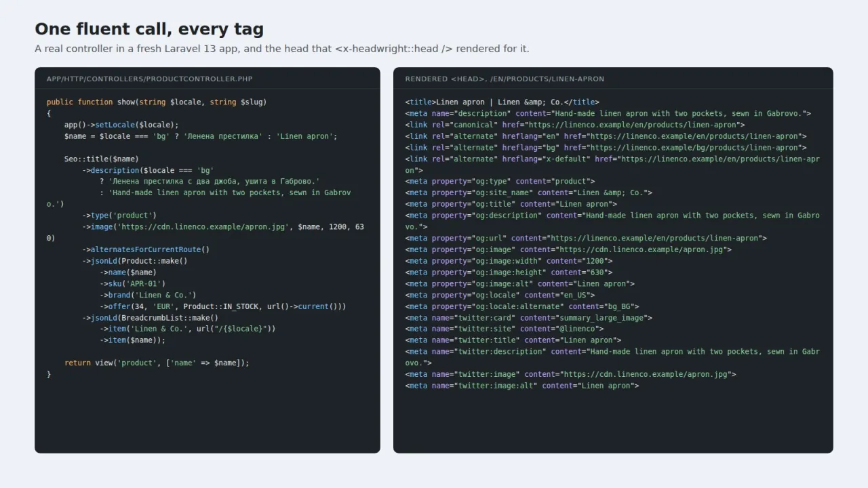Viewport: 868px width, 488px height.
Task: Click the subtitle mentioning a fresh Laravel 13 app
Action: click(282, 49)
